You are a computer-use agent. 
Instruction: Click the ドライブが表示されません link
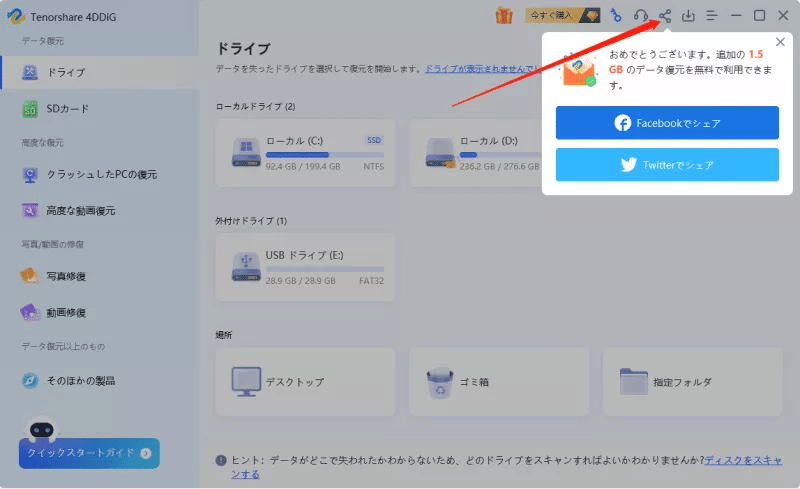point(483,68)
